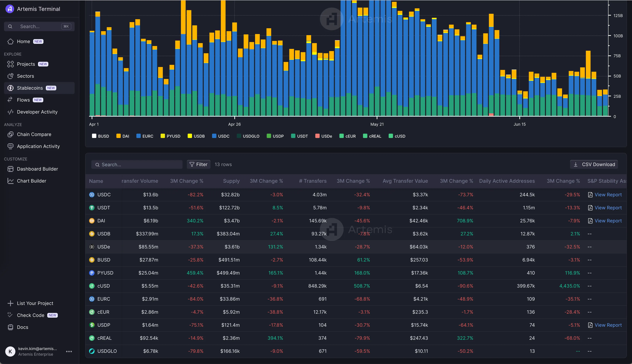Sort table by # Transfers column
632x364 pixels.
click(x=313, y=181)
